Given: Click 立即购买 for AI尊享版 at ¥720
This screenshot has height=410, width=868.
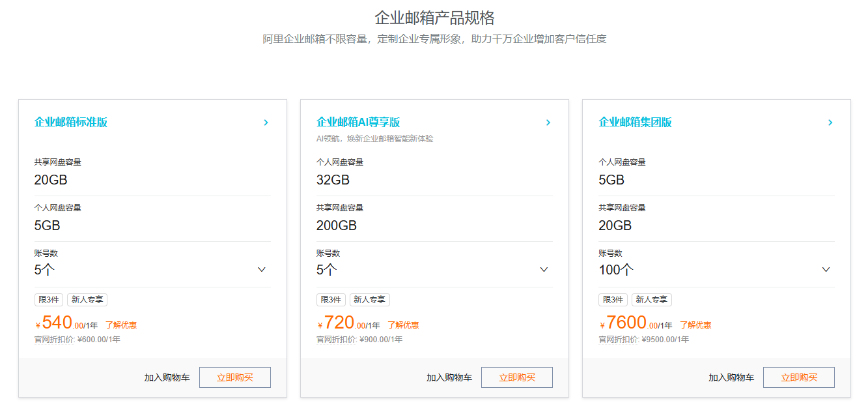Looking at the screenshot, I should pos(517,377).
